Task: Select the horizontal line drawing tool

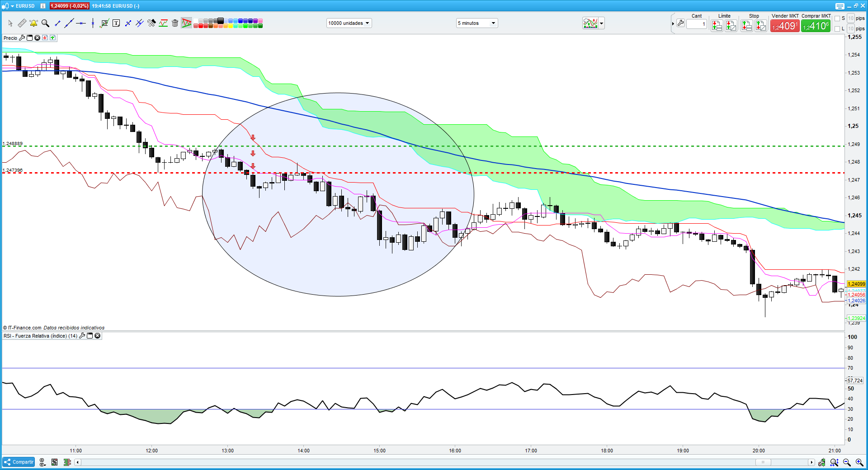Action: coord(81,23)
